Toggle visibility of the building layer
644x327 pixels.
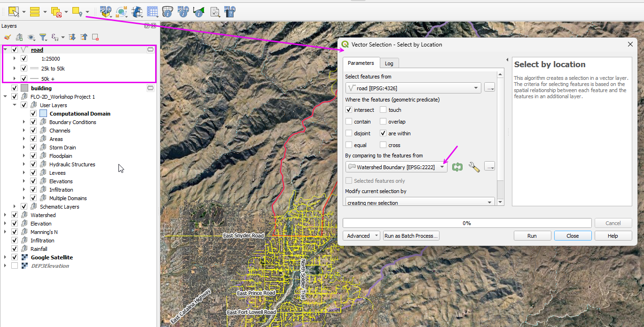[15, 88]
